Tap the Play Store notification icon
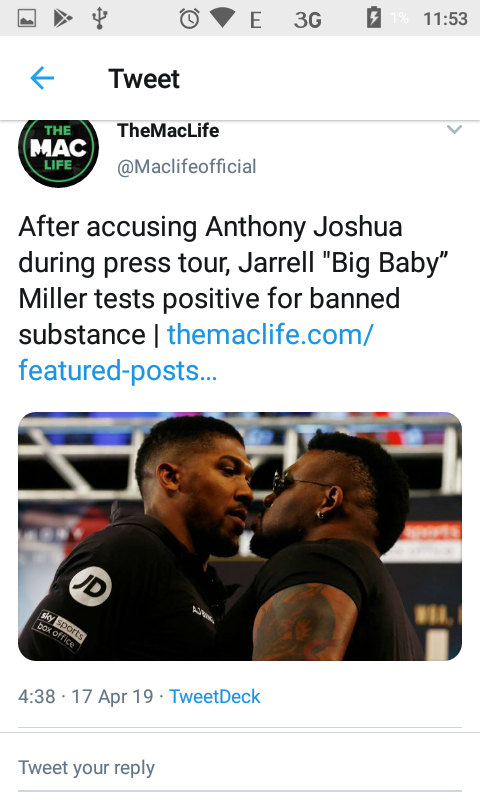 click(x=63, y=19)
